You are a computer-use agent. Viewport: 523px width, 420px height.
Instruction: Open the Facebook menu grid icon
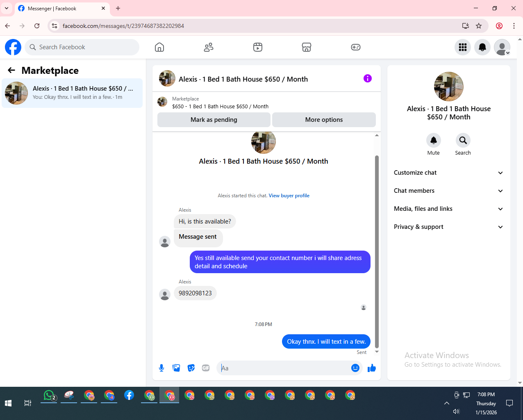pos(463,47)
